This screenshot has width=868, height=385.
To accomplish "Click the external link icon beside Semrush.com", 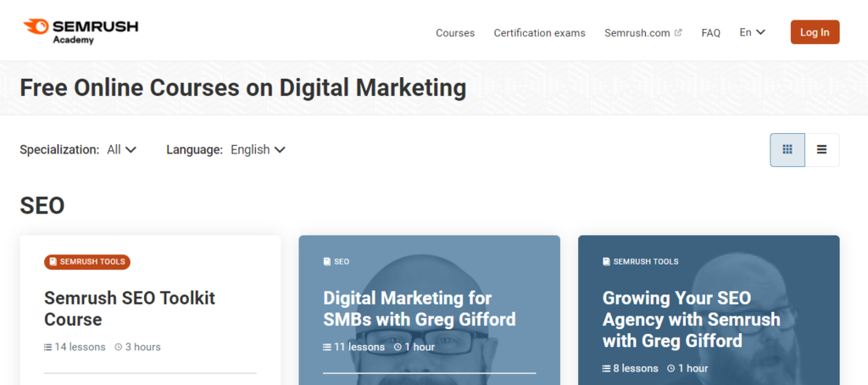I will [x=678, y=33].
